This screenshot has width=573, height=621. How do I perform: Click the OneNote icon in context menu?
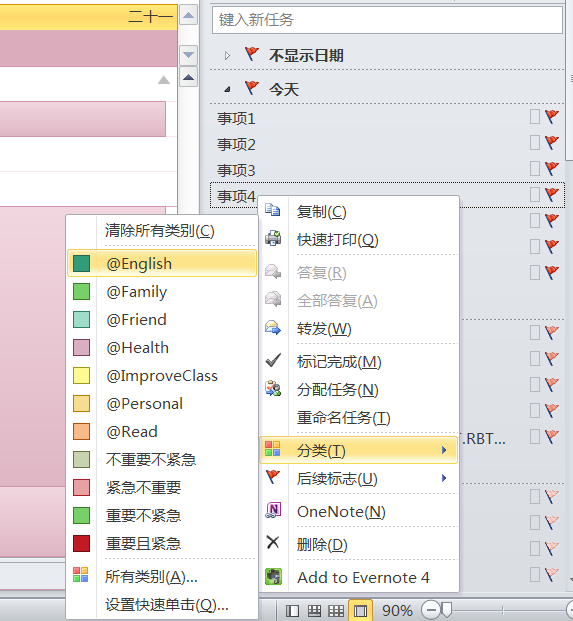[x=273, y=510]
